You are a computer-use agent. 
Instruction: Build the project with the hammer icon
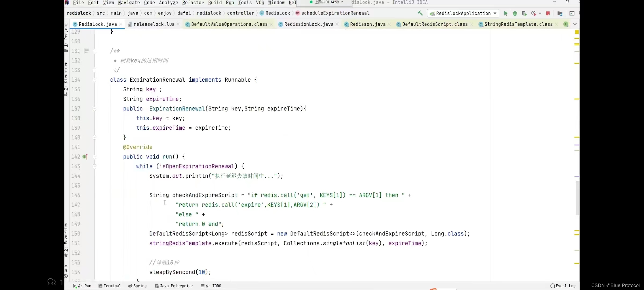point(420,13)
